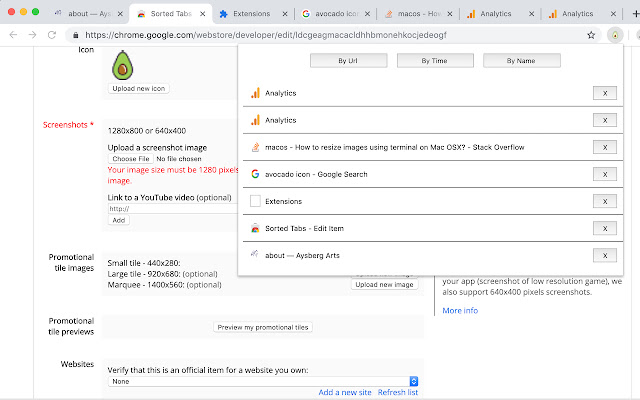Close the macos Stack Overflow entry with X
Viewport: 640px width, 400px height.
[x=604, y=147]
